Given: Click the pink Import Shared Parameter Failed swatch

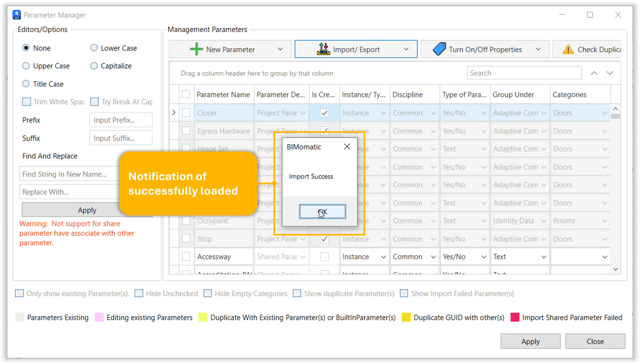Looking at the screenshot, I should (x=515, y=317).
